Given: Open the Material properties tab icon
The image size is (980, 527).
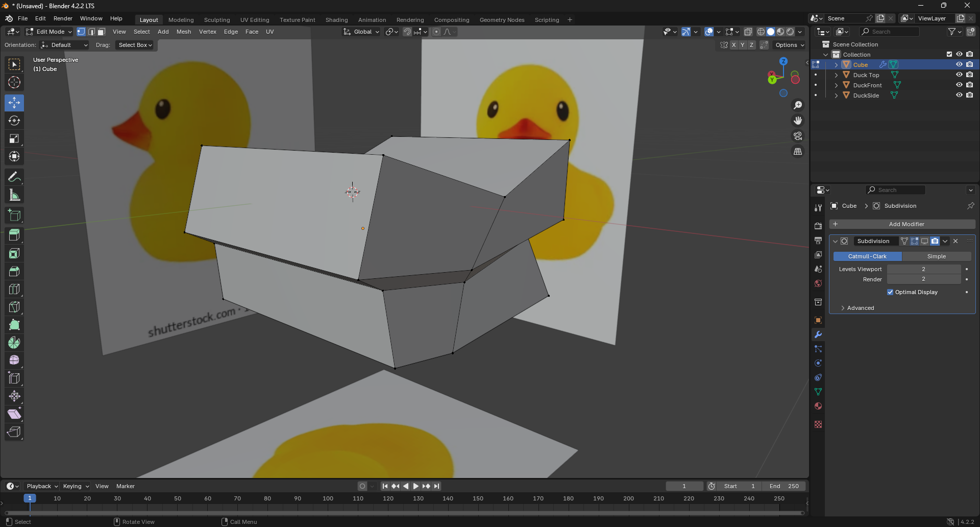Looking at the screenshot, I should point(818,406).
